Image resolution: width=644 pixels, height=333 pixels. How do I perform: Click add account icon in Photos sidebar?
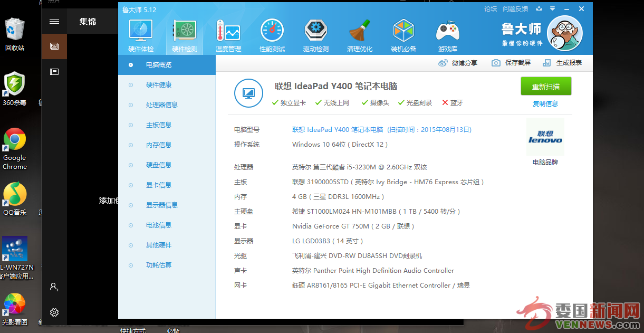click(x=54, y=287)
